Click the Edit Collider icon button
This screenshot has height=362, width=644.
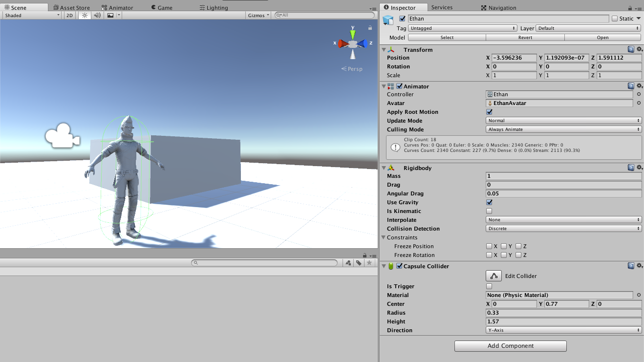494,276
